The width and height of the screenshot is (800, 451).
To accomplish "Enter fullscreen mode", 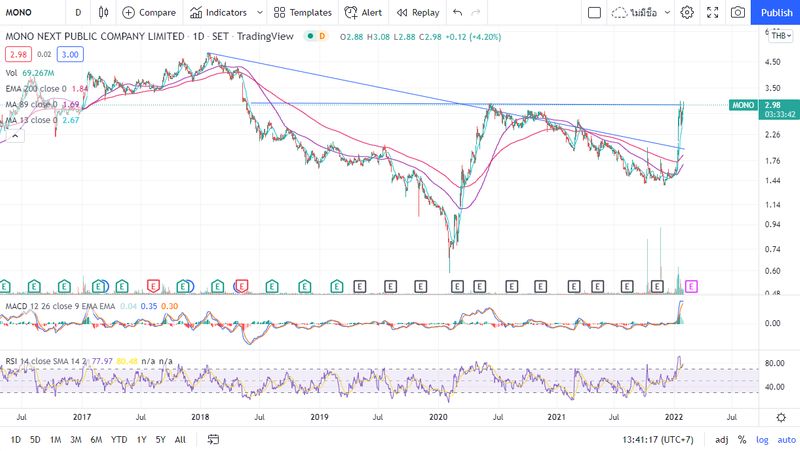I will pyautogui.click(x=713, y=12).
